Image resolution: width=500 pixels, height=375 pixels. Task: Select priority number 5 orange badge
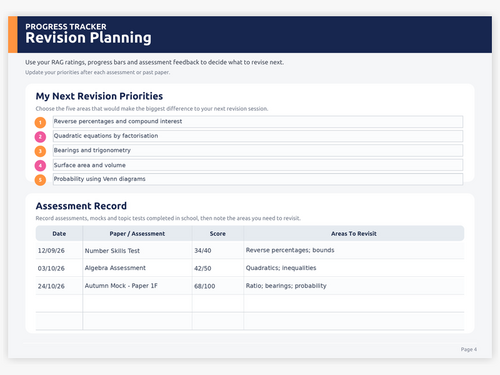point(40,180)
